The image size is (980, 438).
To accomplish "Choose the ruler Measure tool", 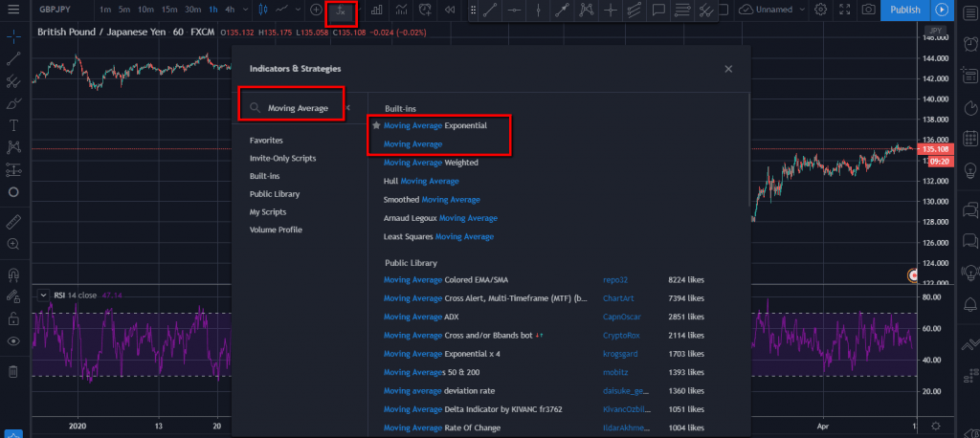I will pyautogui.click(x=13, y=222).
